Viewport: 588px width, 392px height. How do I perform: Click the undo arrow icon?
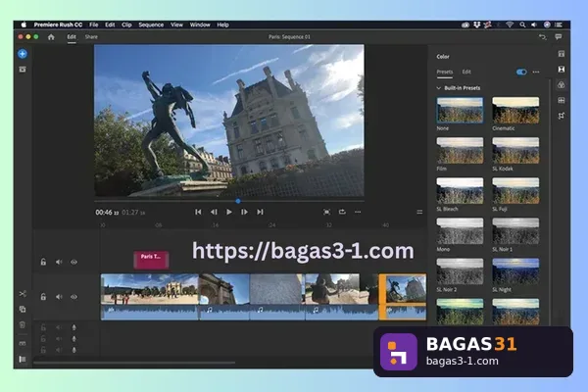coord(542,37)
